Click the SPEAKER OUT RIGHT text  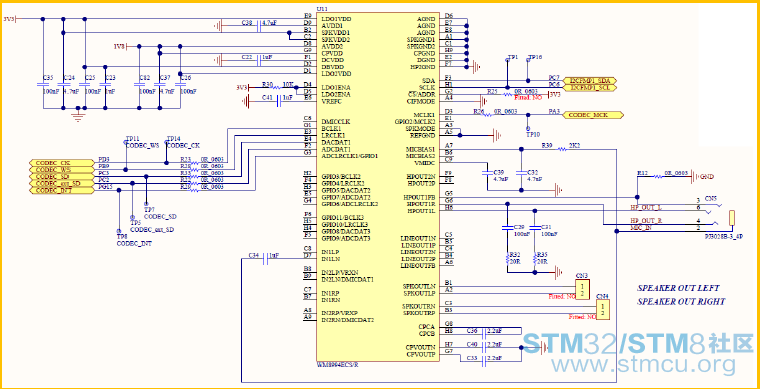tap(681, 301)
